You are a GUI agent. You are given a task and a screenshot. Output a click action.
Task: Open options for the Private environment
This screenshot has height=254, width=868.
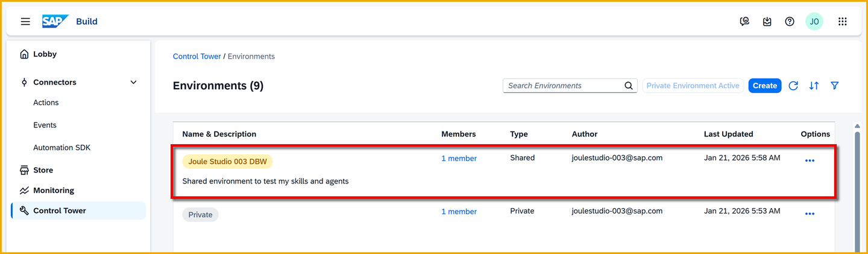(x=810, y=214)
